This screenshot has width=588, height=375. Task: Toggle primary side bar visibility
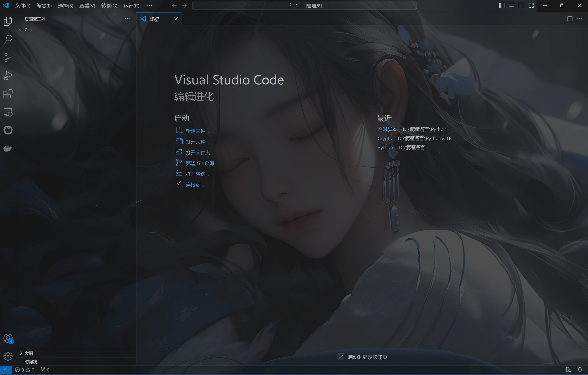pyautogui.click(x=502, y=6)
